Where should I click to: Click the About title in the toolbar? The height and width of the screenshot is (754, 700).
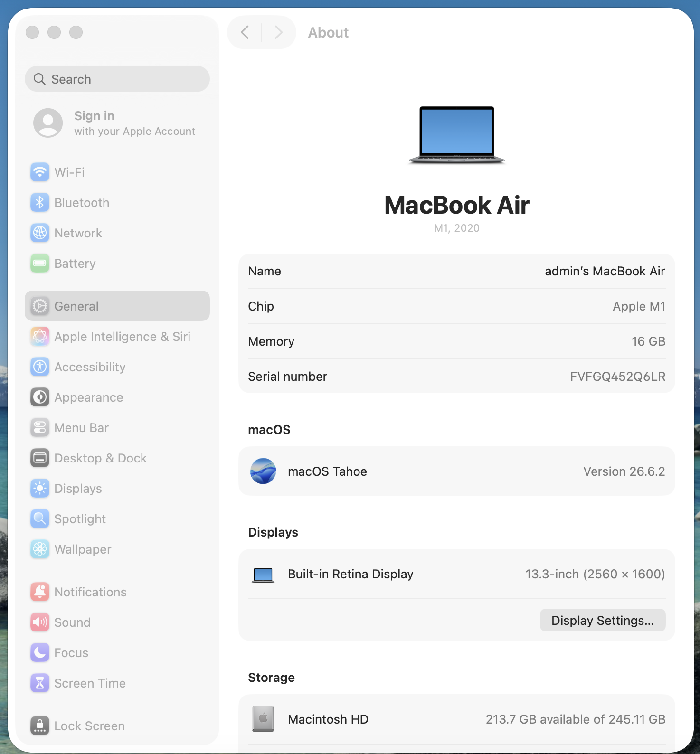[328, 32]
